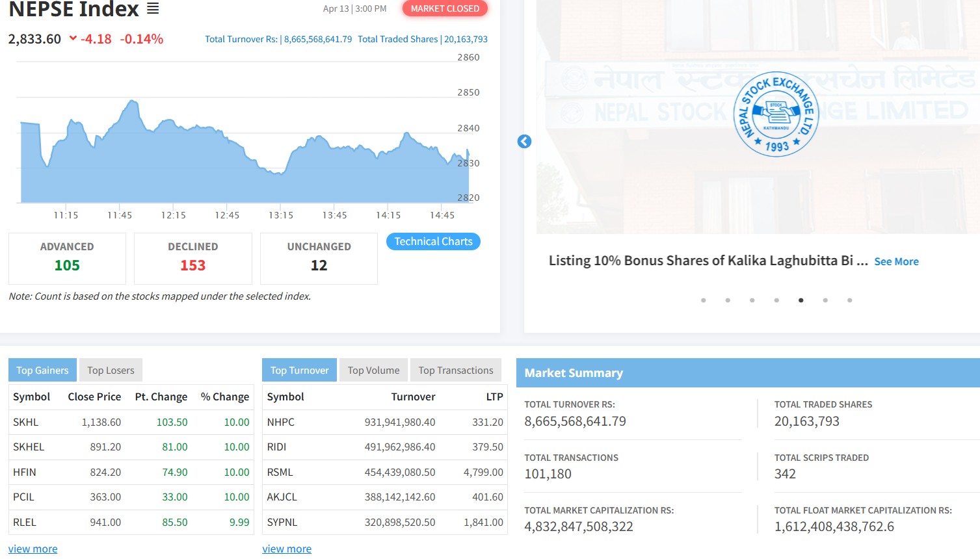Screen dimensions: 980x559
Task: Select the RSML symbol in Top Turnover
Action: pos(280,473)
